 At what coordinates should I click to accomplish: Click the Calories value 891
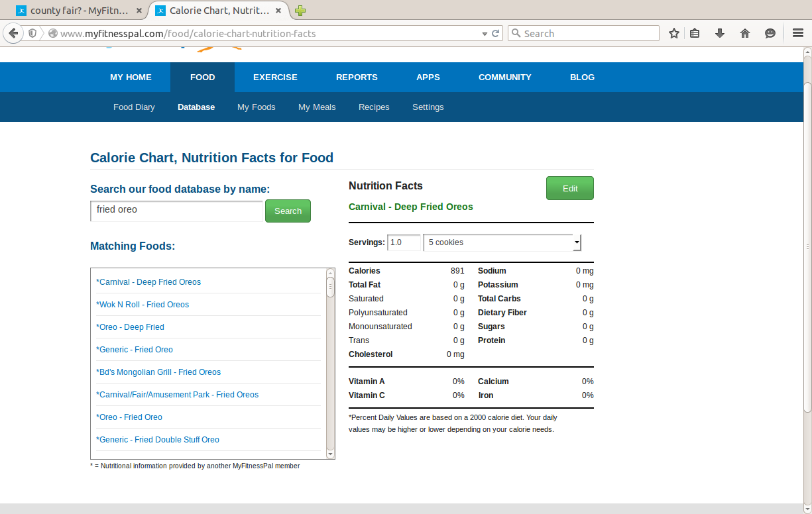point(457,271)
